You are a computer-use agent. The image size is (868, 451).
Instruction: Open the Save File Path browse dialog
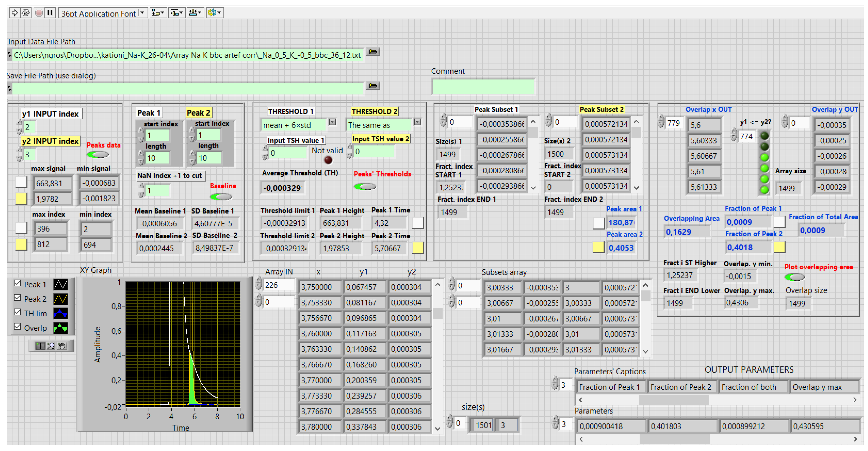[x=373, y=86]
